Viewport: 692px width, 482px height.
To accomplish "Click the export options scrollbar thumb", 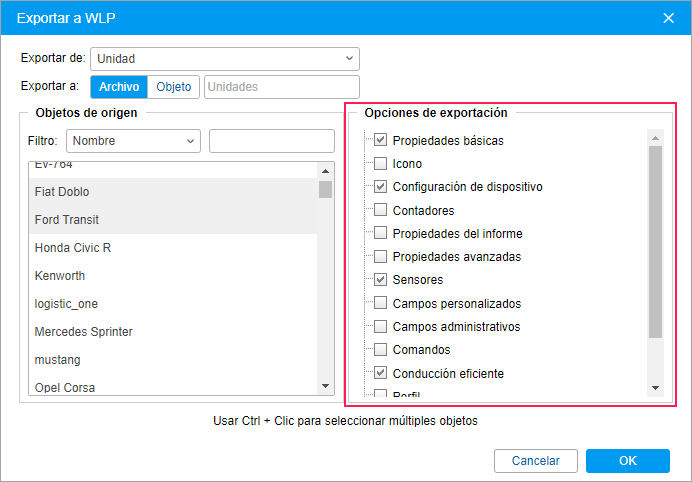I will pyautogui.click(x=655, y=242).
